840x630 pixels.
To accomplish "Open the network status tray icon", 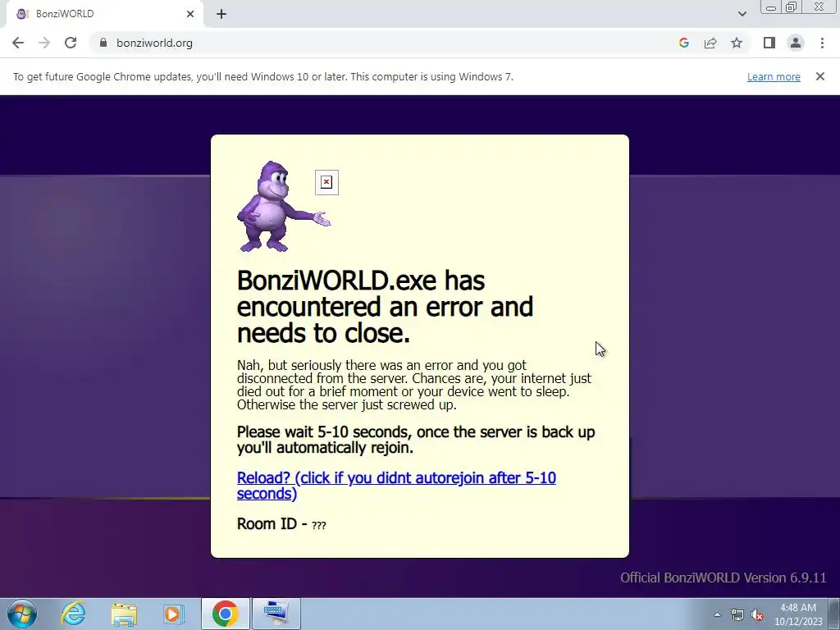I will pyautogui.click(x=737, y=615).
